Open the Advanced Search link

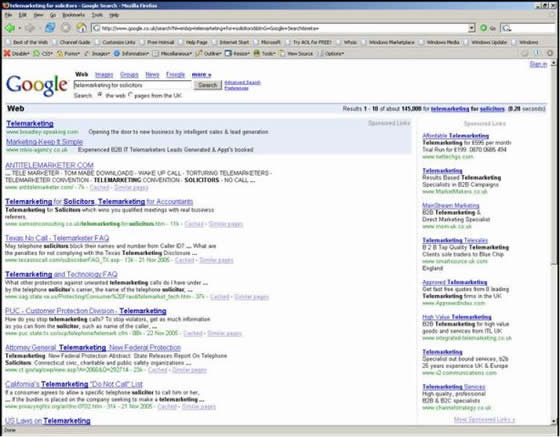coord(242,82)
